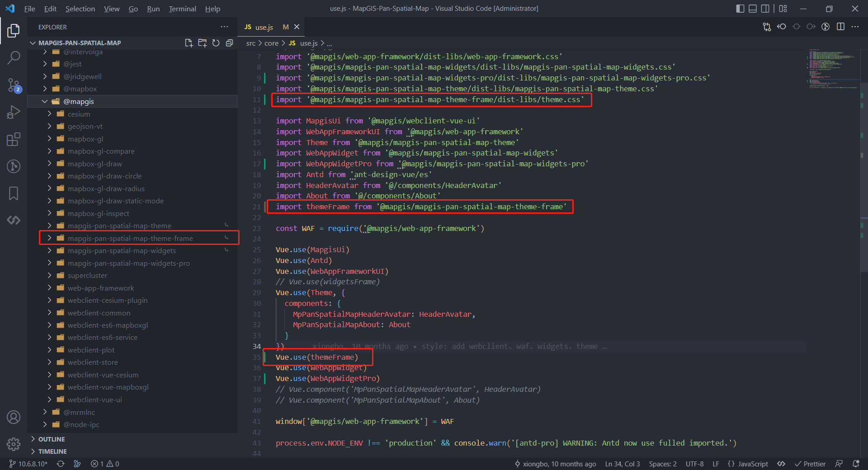Open the Search view in activity bar
The image size is (868, 470).
(x=14, y=57)
